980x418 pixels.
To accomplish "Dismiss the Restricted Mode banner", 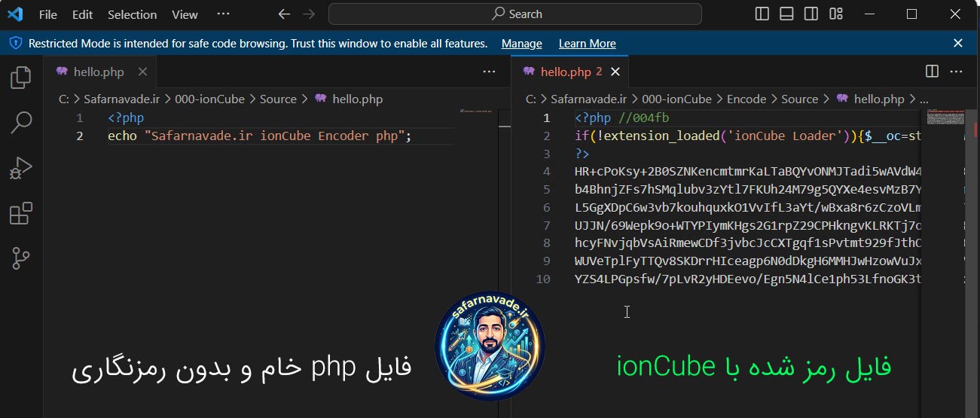I will (x=958, y=44).
